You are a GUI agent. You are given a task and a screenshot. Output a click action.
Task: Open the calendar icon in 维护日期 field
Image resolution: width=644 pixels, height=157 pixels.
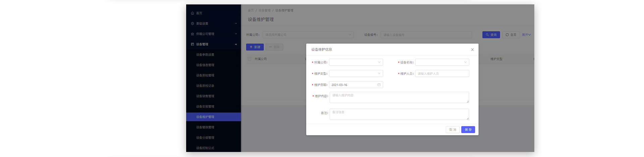(379, 85)
